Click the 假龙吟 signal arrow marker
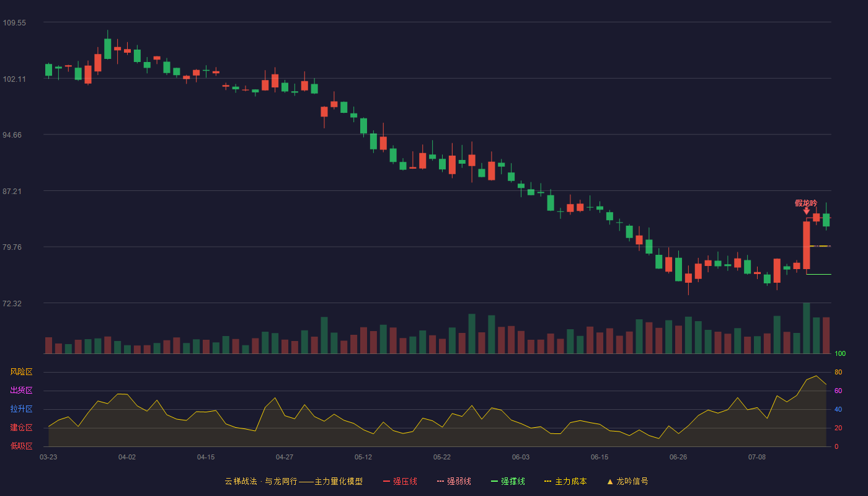868x496 pixels. coord(807,211)
